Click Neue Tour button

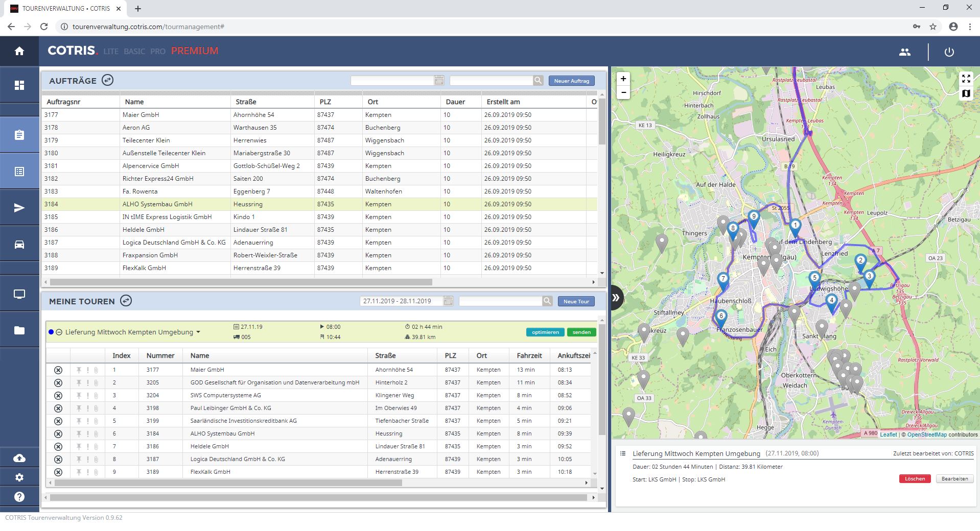pyautogui.click(x=576, y=301)
